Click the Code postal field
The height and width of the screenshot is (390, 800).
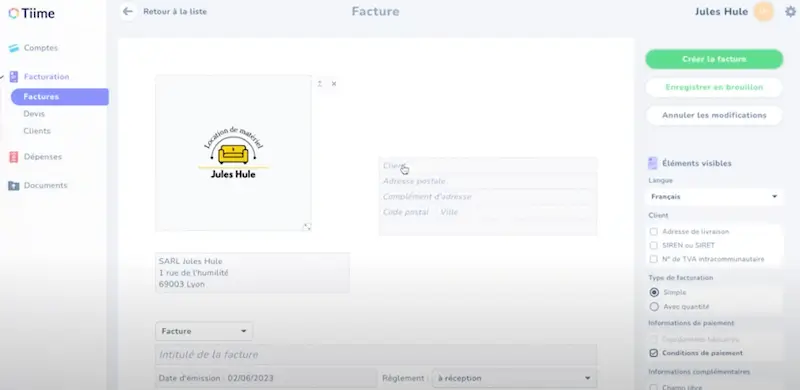click(x=407, y=212)
